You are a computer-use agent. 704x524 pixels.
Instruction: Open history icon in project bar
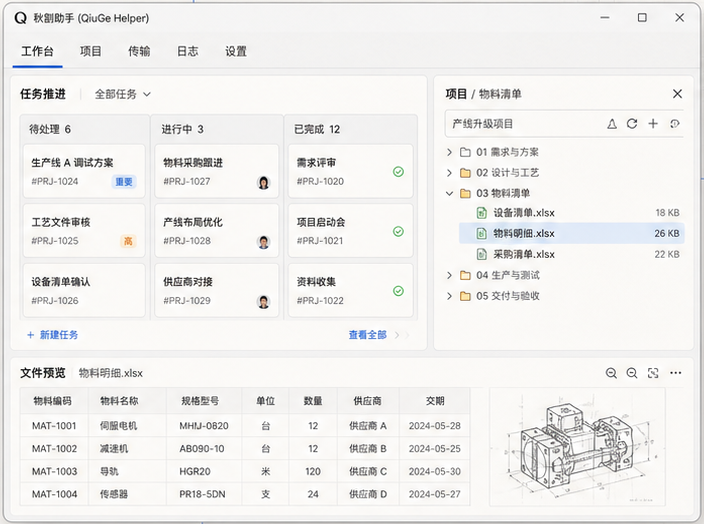tap(674, 123)
